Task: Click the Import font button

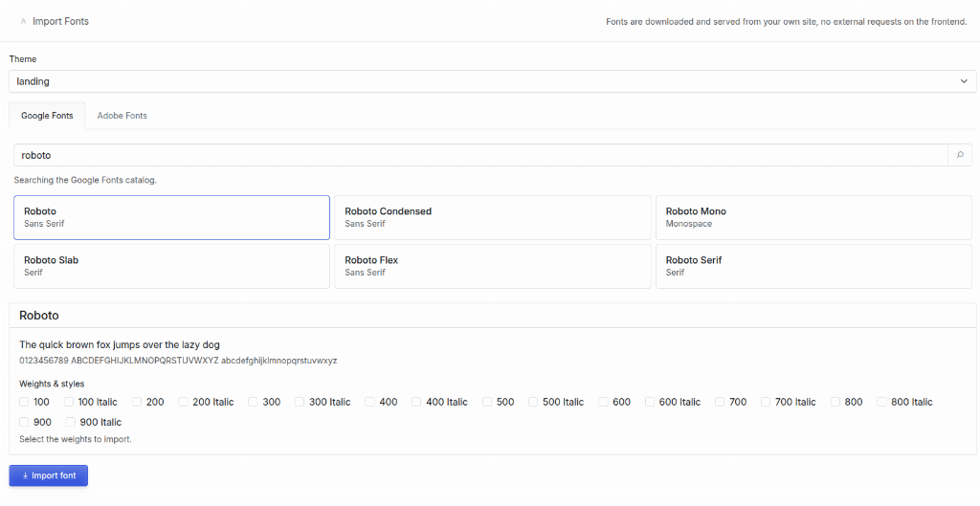Action: [48, 475]
